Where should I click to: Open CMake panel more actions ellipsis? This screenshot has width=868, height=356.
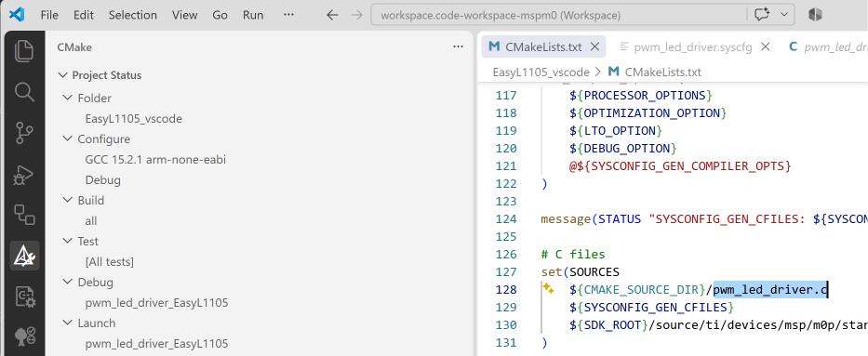tap(458, 47)
